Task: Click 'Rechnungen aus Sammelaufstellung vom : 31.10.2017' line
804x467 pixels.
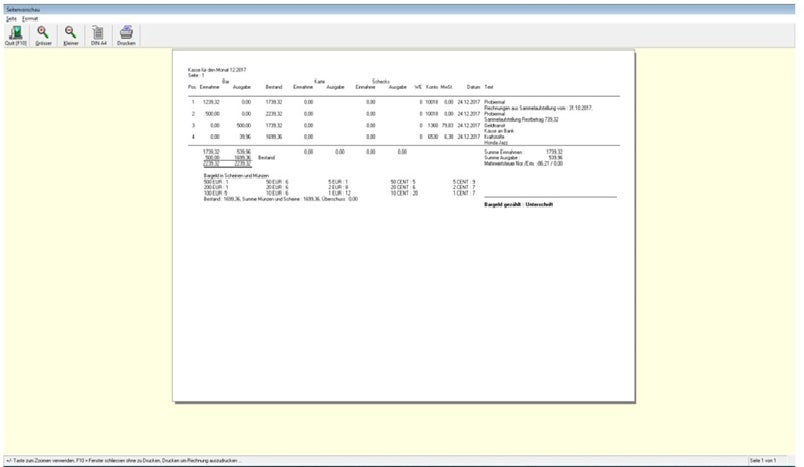Action: (x=538, y=108)
